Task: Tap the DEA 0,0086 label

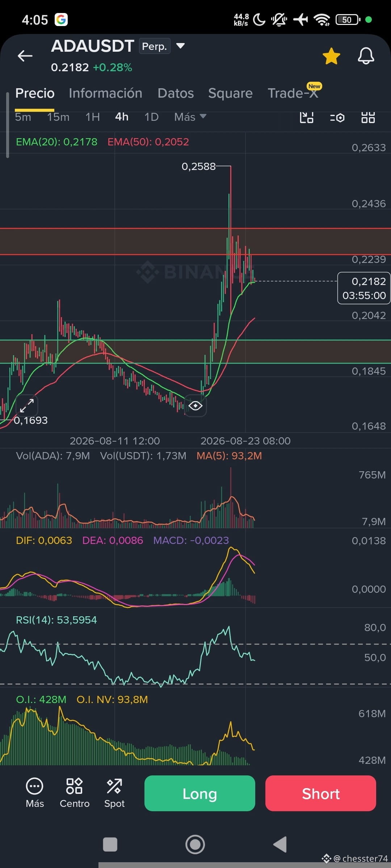Action: [113, 540]
